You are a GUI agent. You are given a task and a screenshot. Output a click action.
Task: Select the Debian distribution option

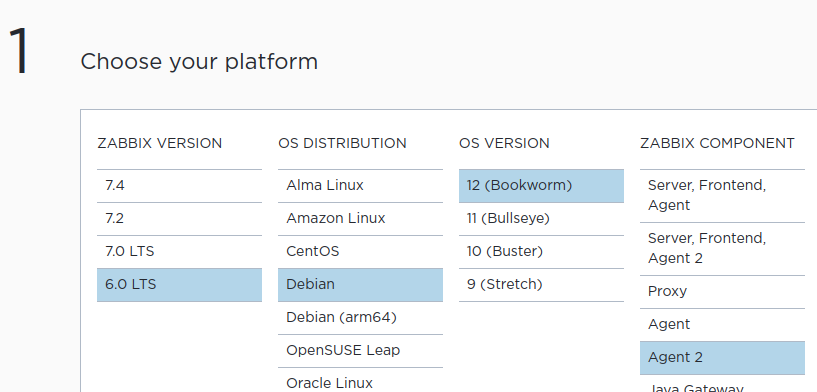(x=360, y=285)
